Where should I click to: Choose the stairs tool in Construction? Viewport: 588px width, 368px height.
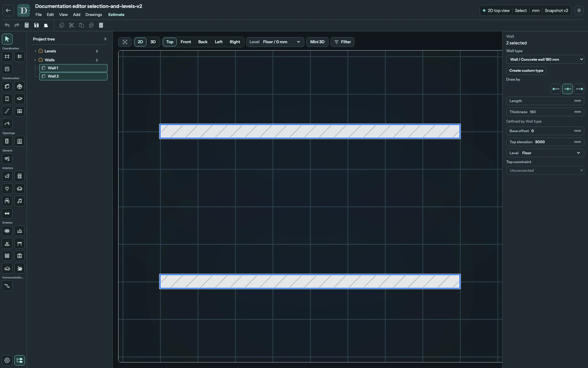pos(7,111)
